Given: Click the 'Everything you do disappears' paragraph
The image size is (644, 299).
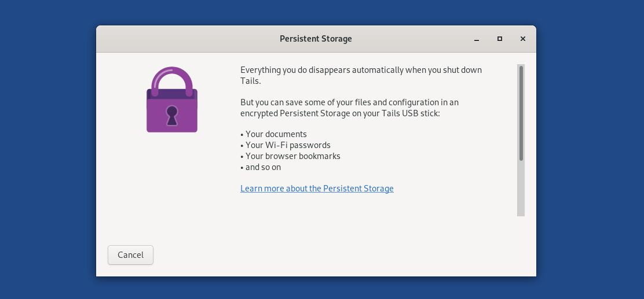Looking at the screenshot, I should [x=361, y=75].
